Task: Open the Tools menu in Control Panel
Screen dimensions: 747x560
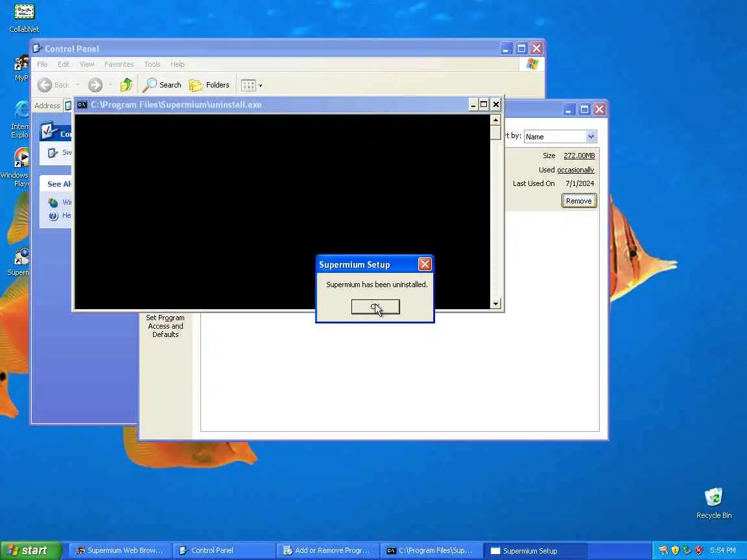Action: click(x=152, y=64)
